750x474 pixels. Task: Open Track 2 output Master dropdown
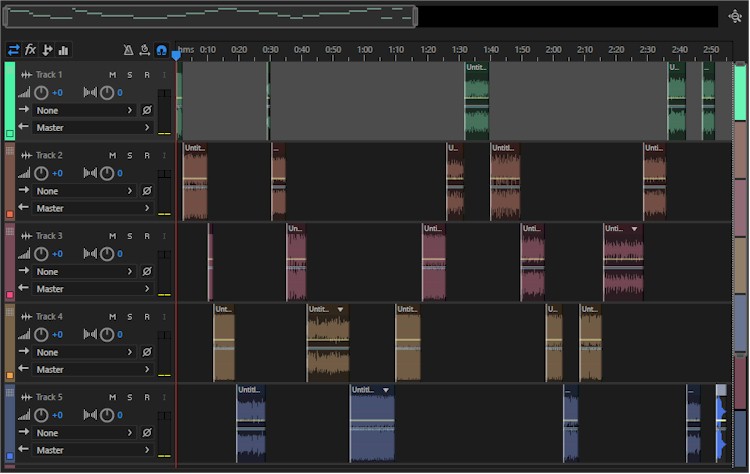coord(93,209)
